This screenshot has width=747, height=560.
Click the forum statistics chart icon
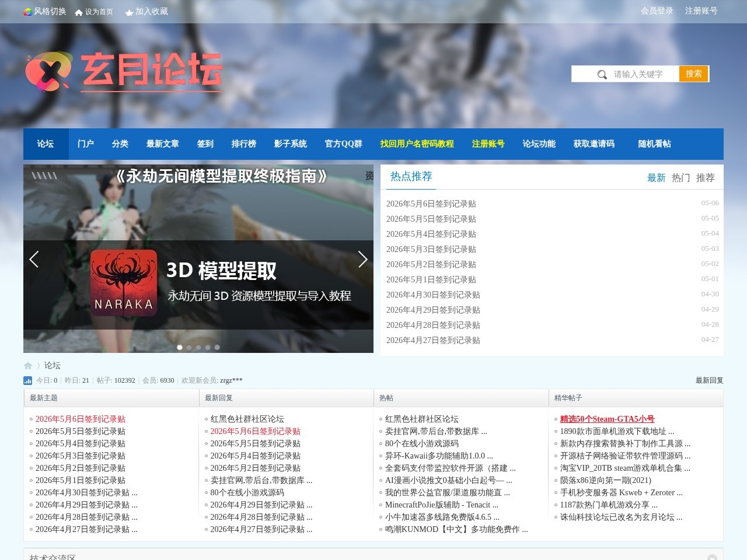(x=27, y=380)
